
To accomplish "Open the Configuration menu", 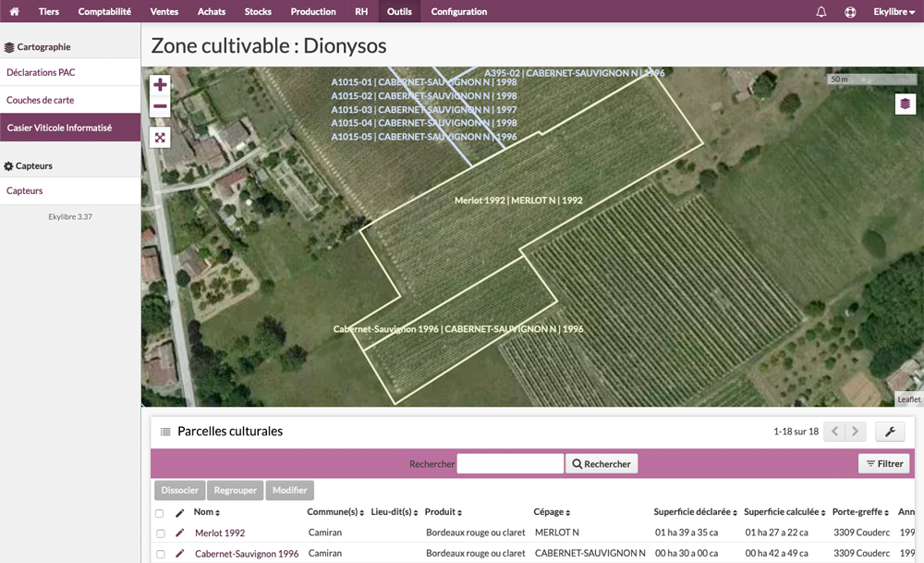I will pos(458,12).
